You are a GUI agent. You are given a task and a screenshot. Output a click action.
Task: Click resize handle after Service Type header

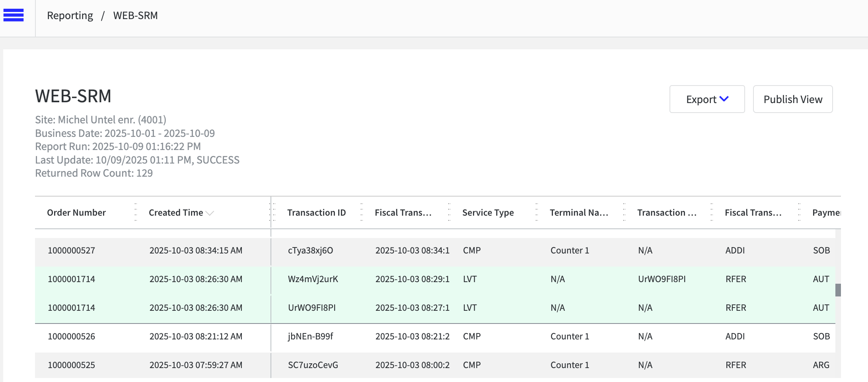click(x=537, y=212)
